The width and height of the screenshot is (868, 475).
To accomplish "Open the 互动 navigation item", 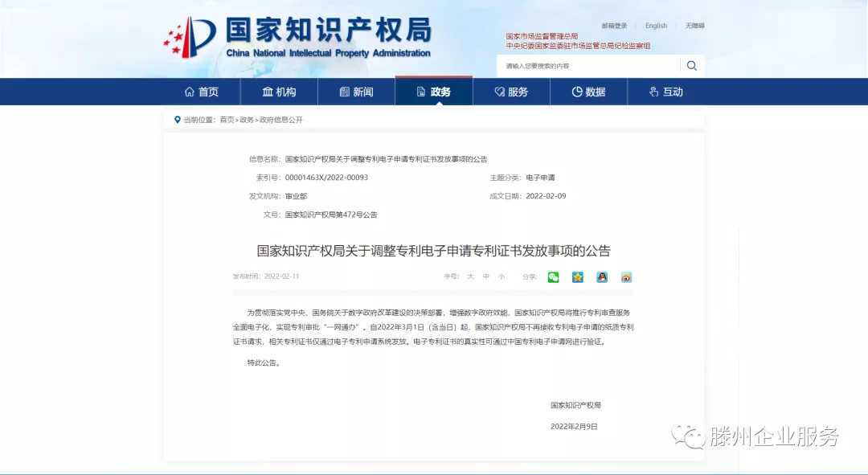I will click(666, 92).
